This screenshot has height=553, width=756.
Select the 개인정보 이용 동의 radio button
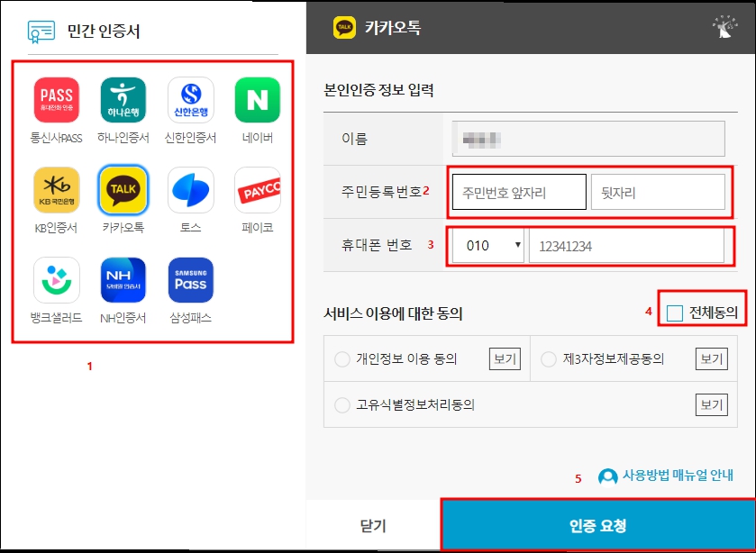342,359
